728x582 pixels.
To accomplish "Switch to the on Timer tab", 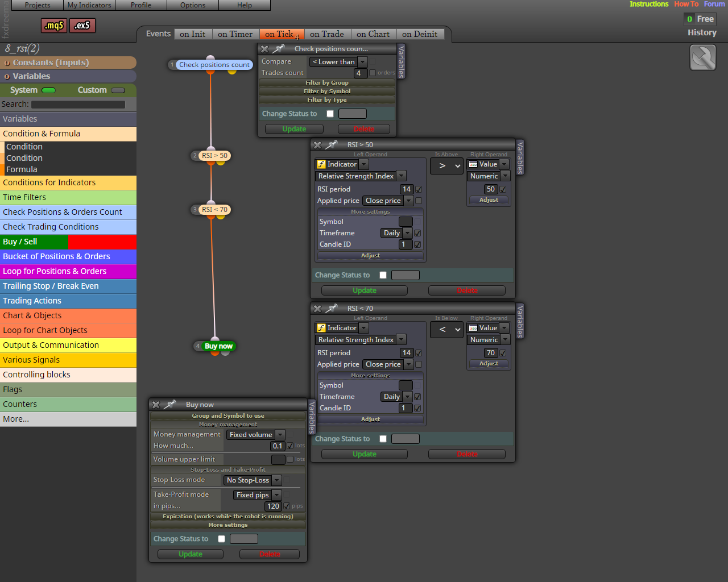I will click(235, 34).
